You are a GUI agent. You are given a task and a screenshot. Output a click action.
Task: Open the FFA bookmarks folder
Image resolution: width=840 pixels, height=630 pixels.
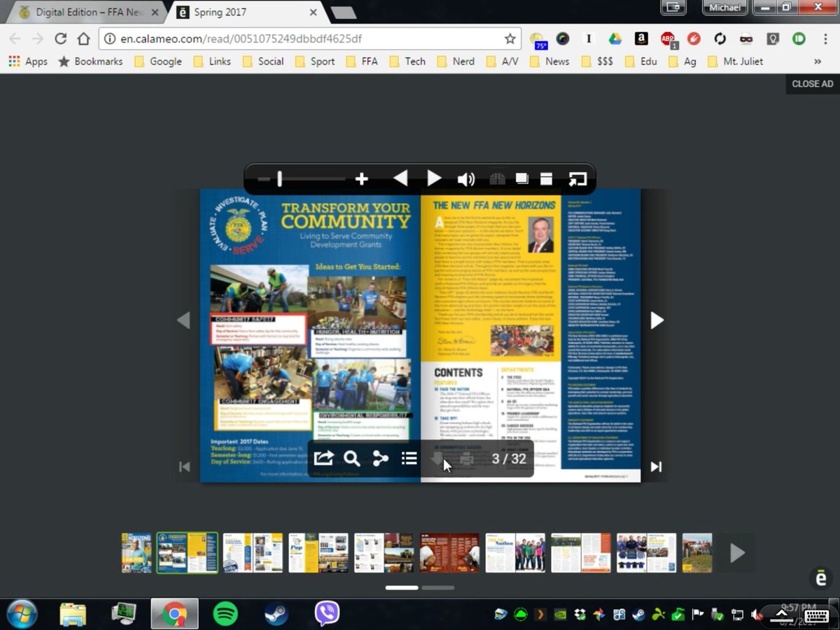[x=362, y=61]
